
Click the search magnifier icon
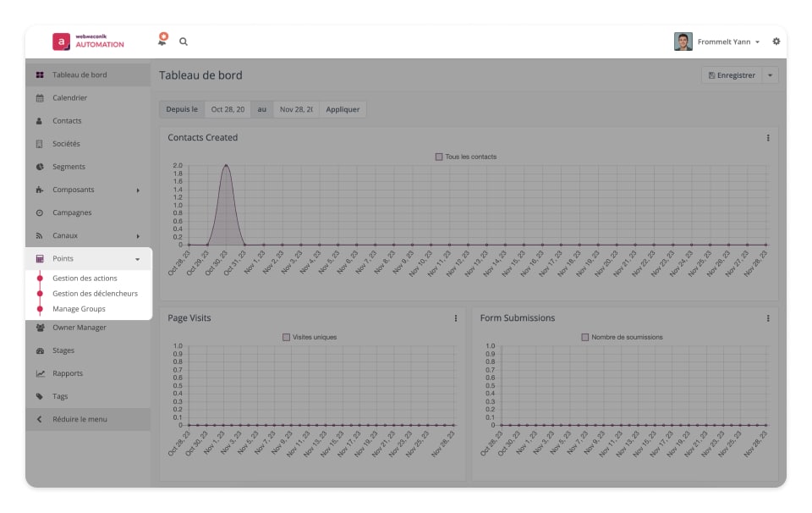click(184, 41)
